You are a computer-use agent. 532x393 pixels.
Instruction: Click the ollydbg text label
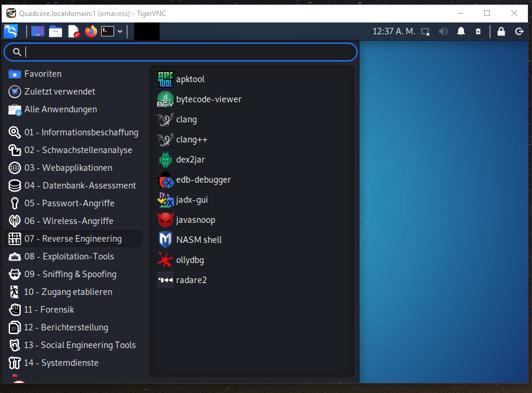(190, 261)
